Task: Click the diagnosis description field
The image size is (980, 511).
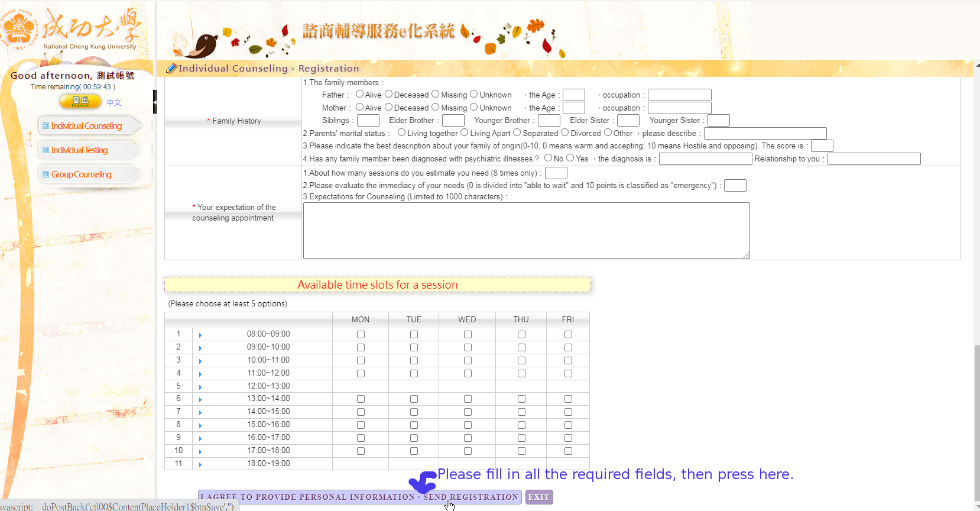Action: (706, 159)
